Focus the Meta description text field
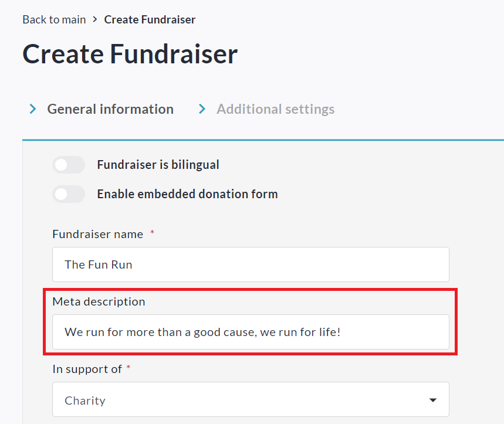Screen dimensions: 504x424 point(251,332)
